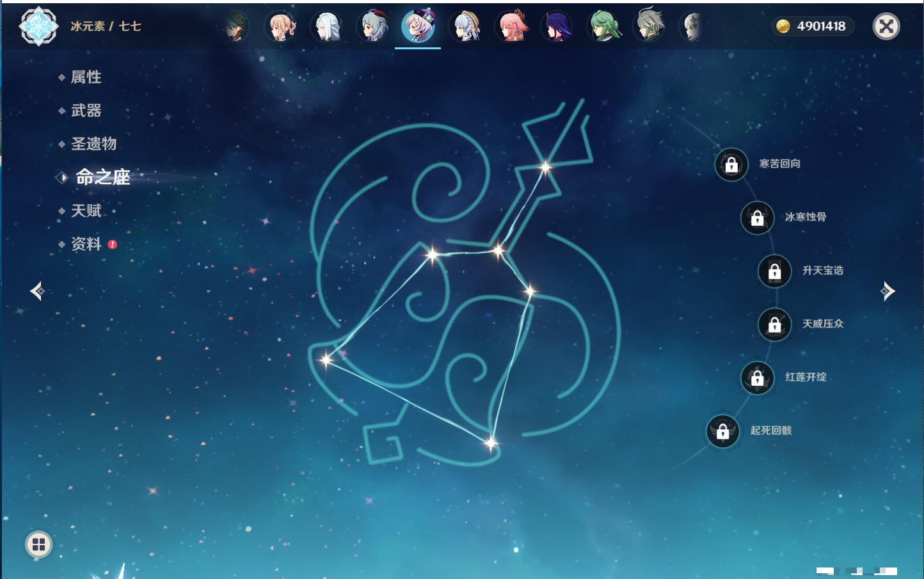
Task: Open the locked 红莲开绽 constellation node
Action: click(x=758, y=377)
